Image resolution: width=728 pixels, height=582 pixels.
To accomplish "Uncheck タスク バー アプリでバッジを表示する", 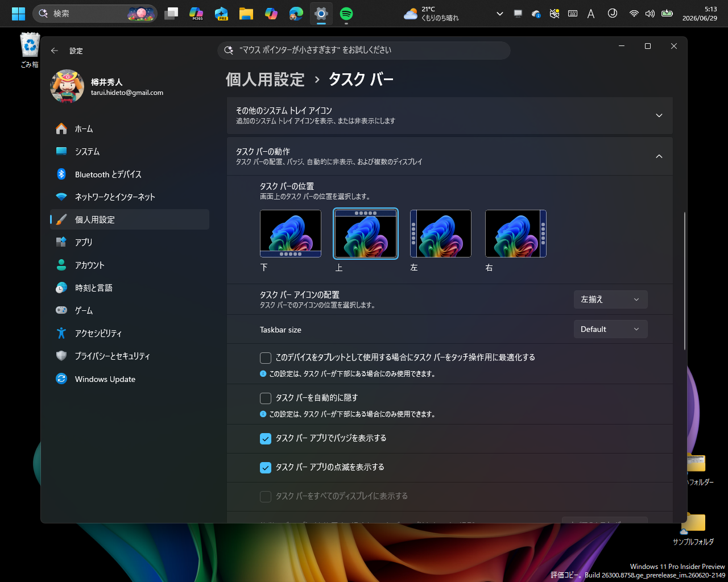I will (x=266, y=438).
